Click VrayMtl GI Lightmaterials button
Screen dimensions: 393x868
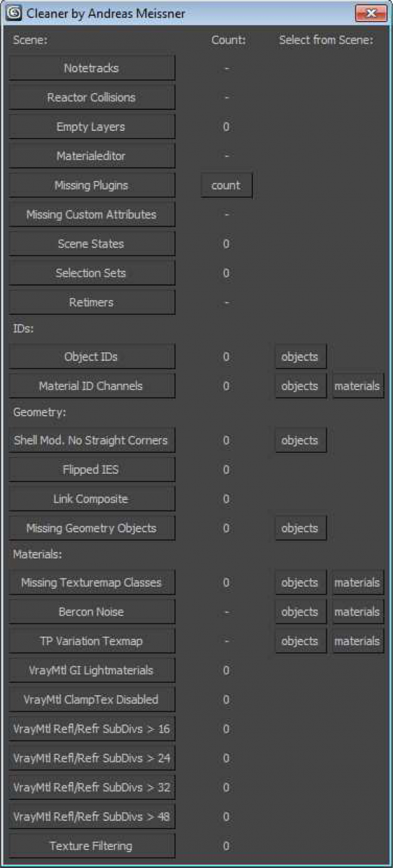coord(92,671)
